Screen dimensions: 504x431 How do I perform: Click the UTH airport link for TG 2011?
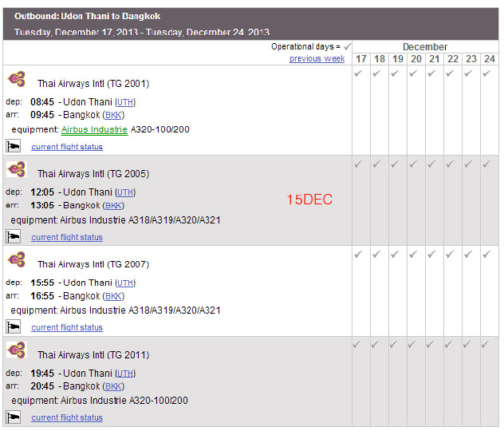pyautogui.click(x=125, y=374)
